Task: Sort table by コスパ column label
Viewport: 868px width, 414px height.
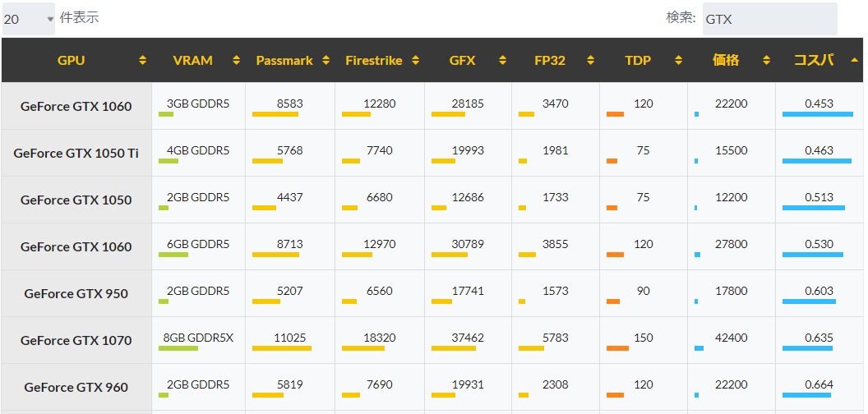Action: click(x=815, y=60)
